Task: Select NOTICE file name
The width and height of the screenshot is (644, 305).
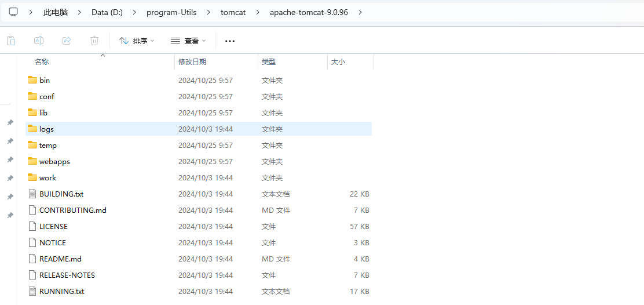Action: pyautogui.click(x=53, y=243)
